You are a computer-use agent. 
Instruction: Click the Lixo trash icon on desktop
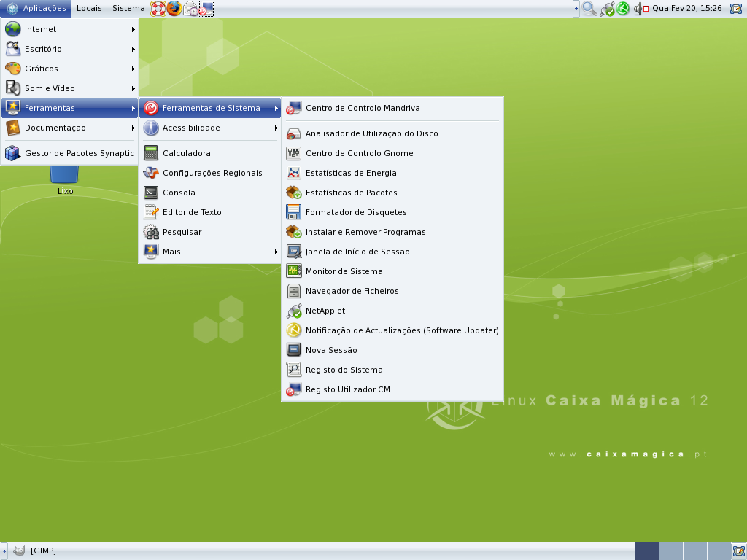coord(64,180)
